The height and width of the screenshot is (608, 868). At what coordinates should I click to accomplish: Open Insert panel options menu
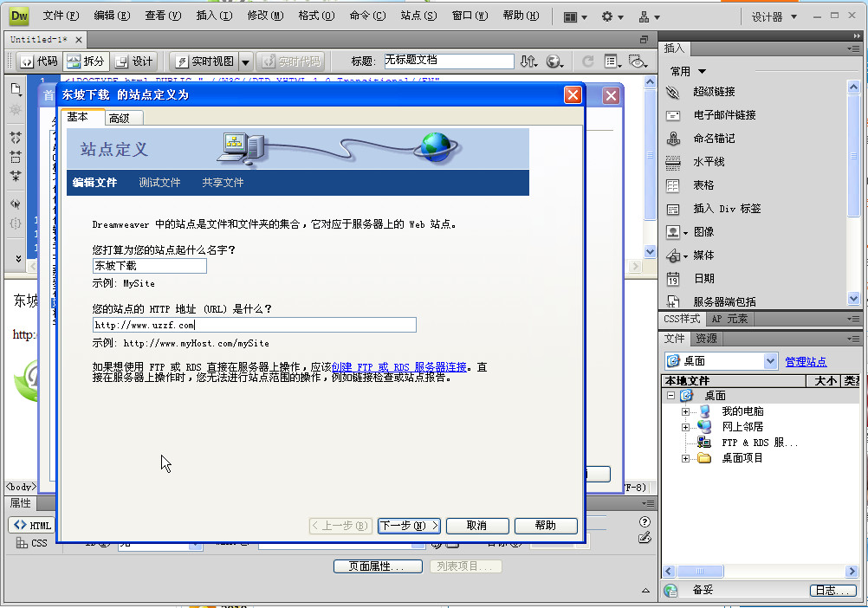coord(853,49)
